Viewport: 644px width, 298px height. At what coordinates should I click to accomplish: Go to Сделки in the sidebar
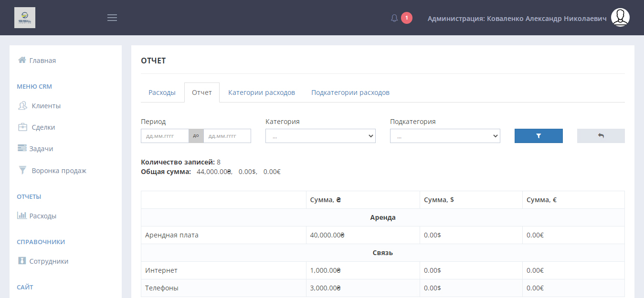coord(43,127)
